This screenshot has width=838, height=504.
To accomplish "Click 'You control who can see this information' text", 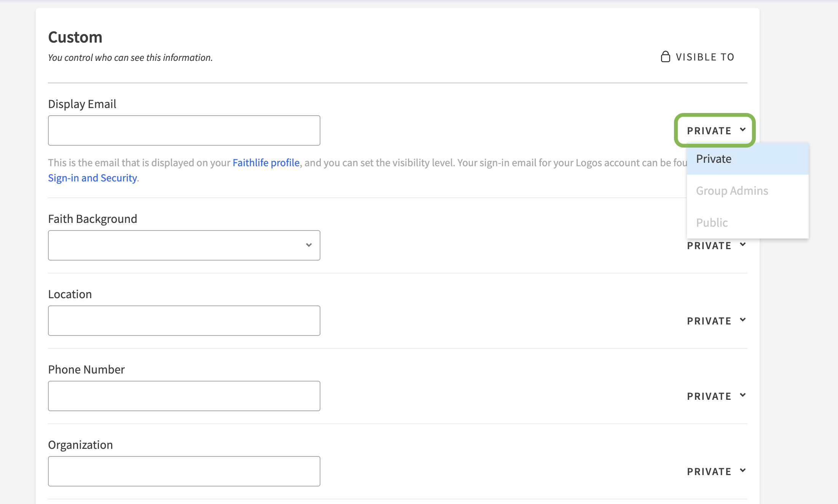I will 130,57.
